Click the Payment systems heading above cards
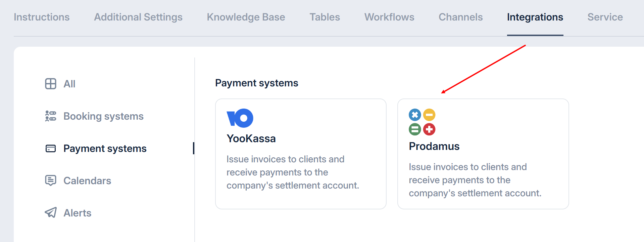644x242 pixels. [x=256, y=83]
